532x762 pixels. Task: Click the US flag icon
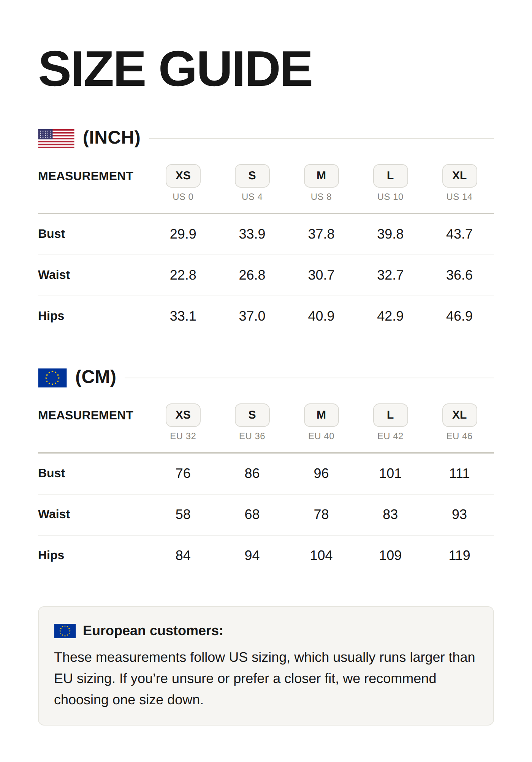[x=56, y=139]
